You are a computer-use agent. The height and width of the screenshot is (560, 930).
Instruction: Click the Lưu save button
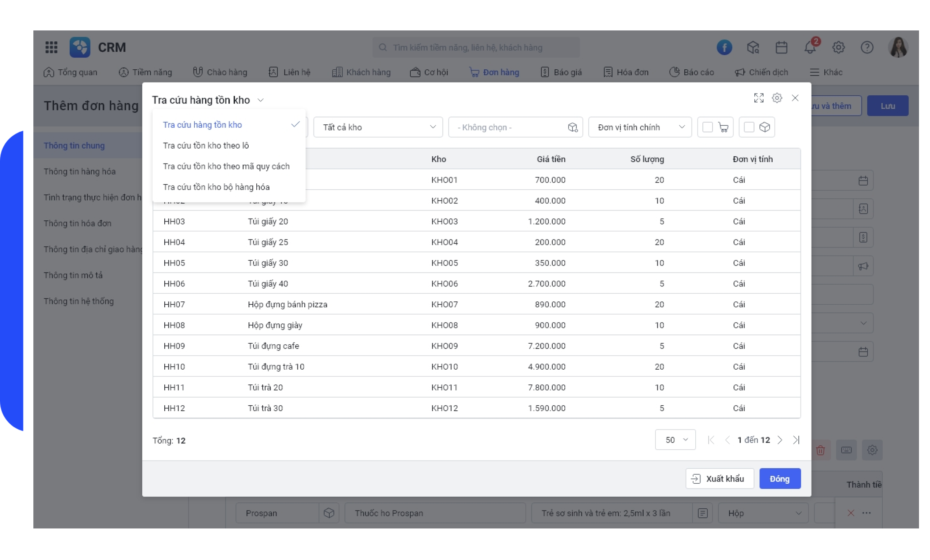887,106
